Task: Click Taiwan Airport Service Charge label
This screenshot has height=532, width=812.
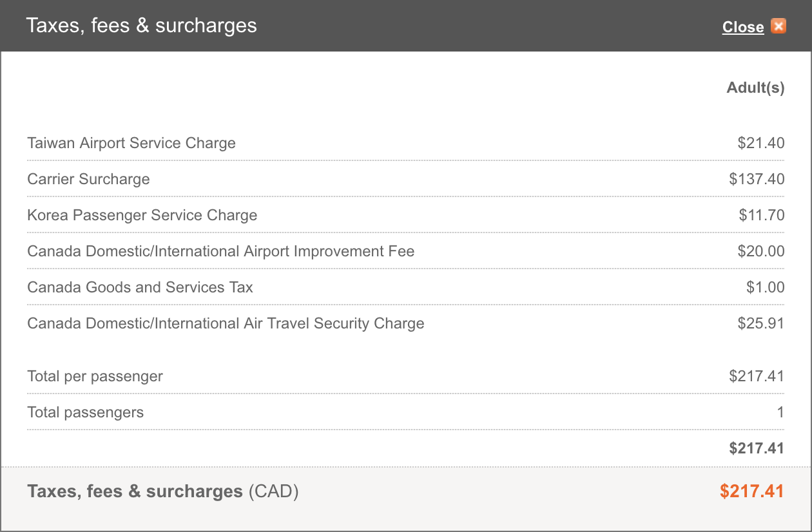Action: [x=131, y=143]
